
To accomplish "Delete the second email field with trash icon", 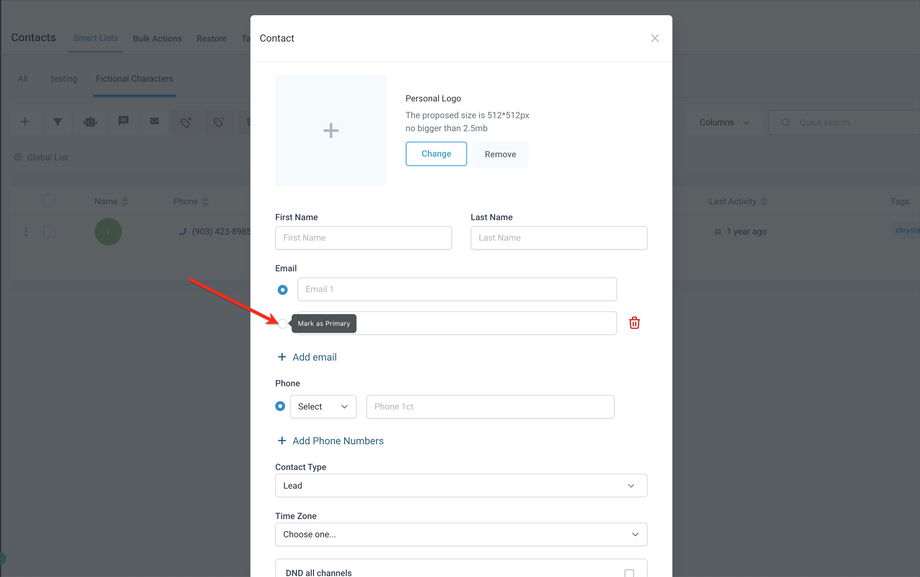I will pyautogui.click(x=634, y=323).
